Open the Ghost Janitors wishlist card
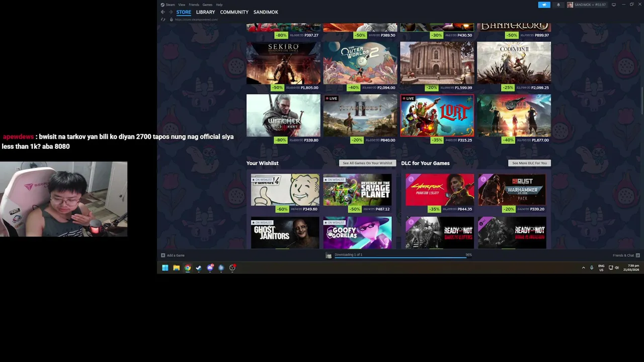The height and width of the screenshot is (362, 644). click(285, 233)
